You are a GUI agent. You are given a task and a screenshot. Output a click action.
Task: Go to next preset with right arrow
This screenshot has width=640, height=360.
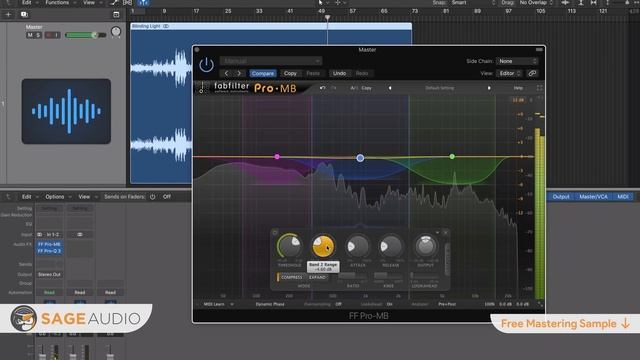(240, 73)
